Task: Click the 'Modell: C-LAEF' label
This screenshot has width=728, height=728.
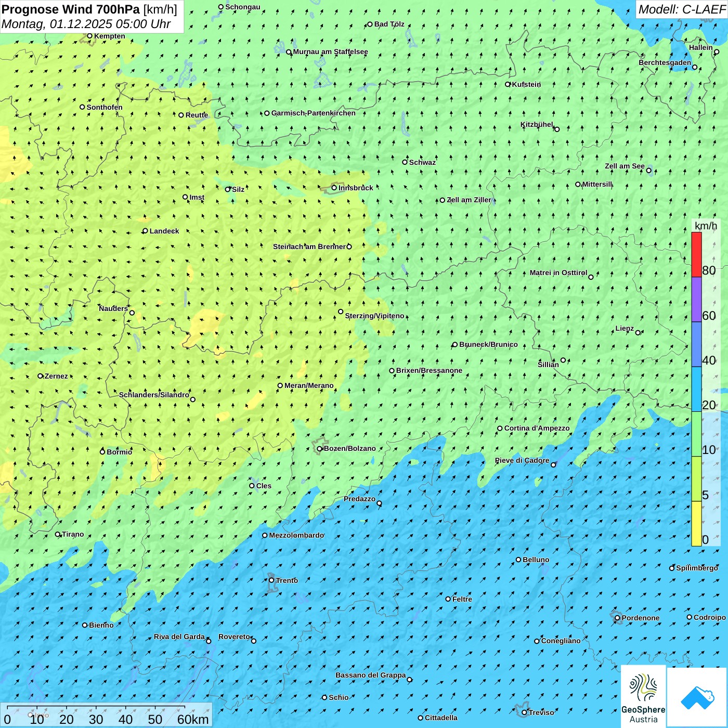Action: tap(681, 9)
